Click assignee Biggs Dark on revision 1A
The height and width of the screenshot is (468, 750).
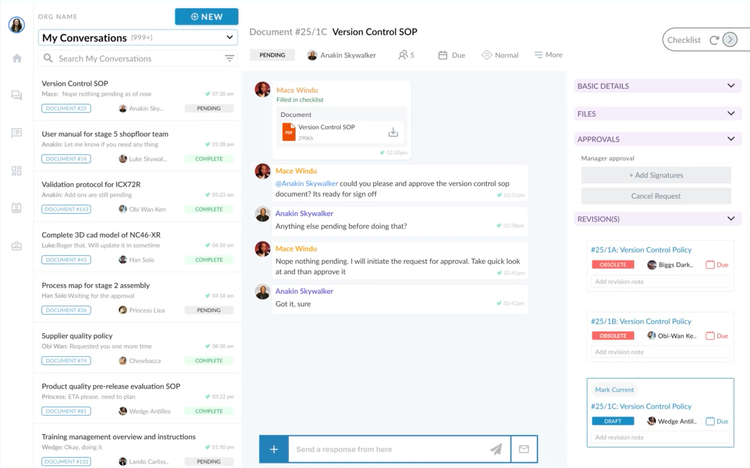[x=670, y=265]
